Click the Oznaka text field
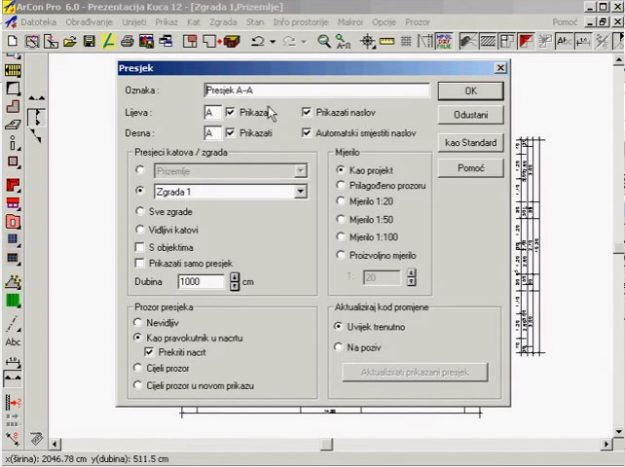 point(315,91)
